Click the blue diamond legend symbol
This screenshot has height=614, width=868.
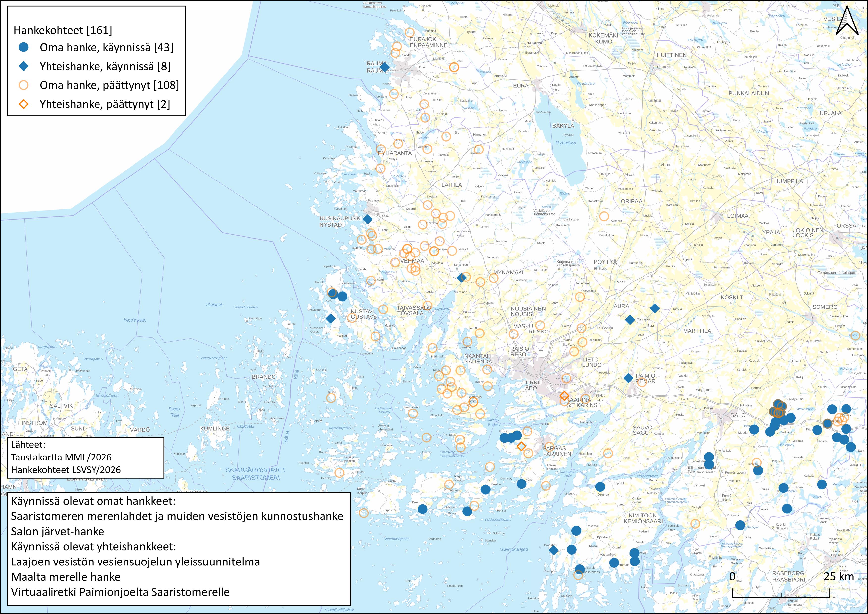[x=24, y=67]
